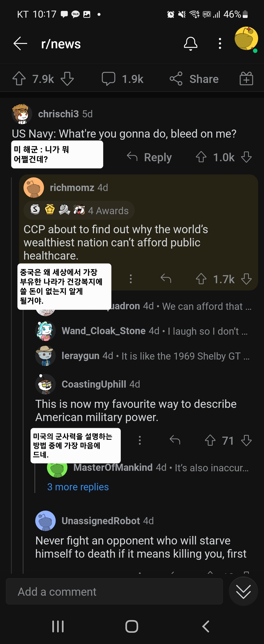This screenshot has height=644, width=264.
Task: Open the profile avatar at top right
Action: pos(246,39)
